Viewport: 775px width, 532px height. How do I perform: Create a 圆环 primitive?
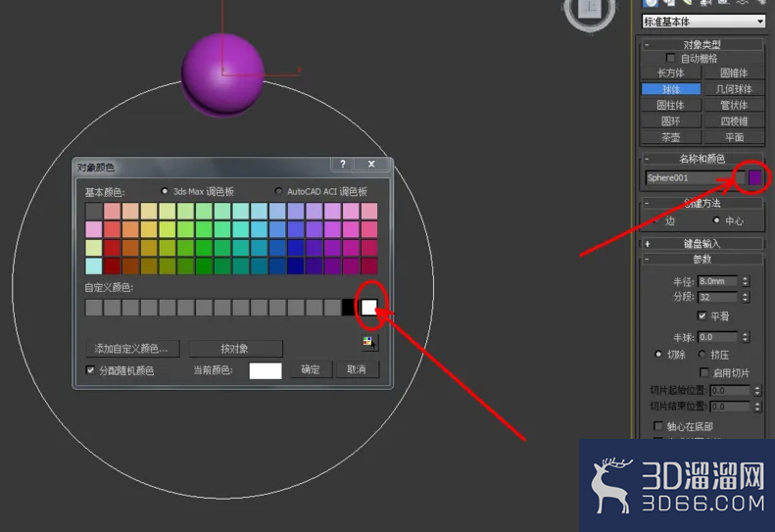(x=671, y=121)
